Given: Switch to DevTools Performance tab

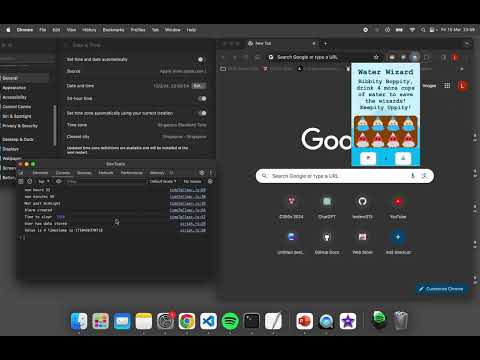Looking at the screenshot, I should 131,173.
